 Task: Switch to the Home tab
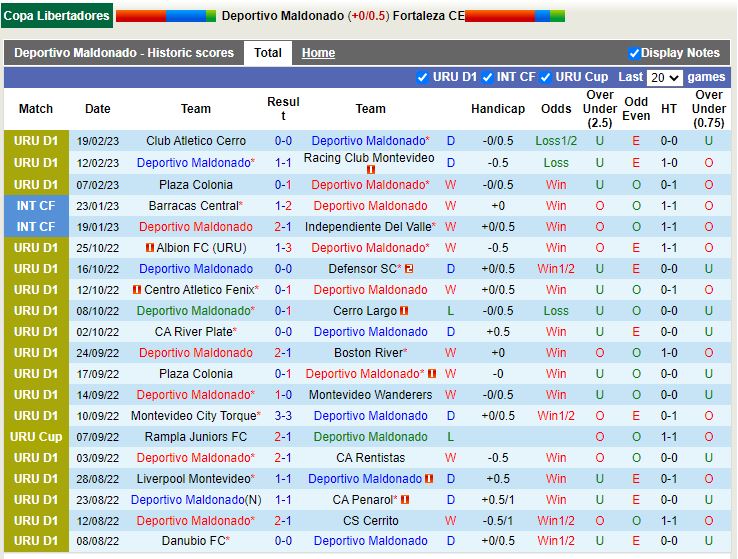(318, 53)
